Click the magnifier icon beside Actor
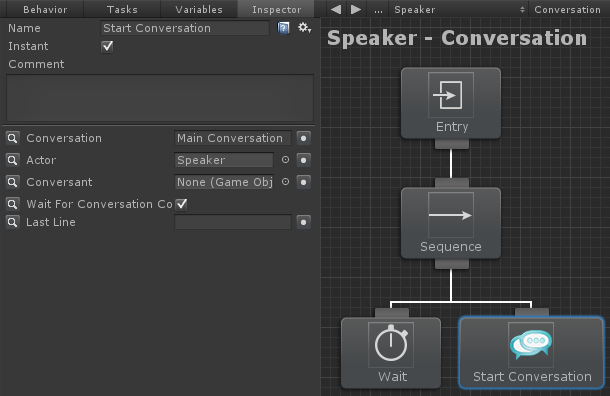The image size is (610, 396). (12, 160)
